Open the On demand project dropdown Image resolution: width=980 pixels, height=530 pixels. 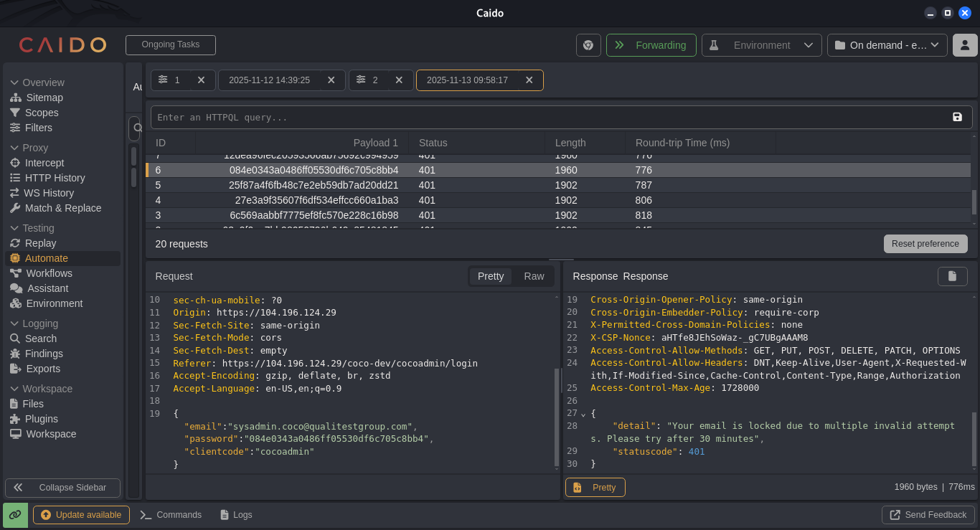point(887,45)
